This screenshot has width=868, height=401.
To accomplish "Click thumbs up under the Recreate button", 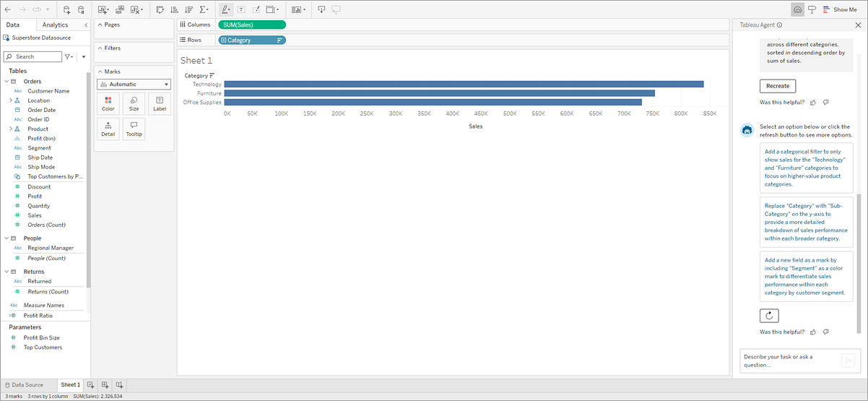I will pyautogui.click(x=814, y=103).
